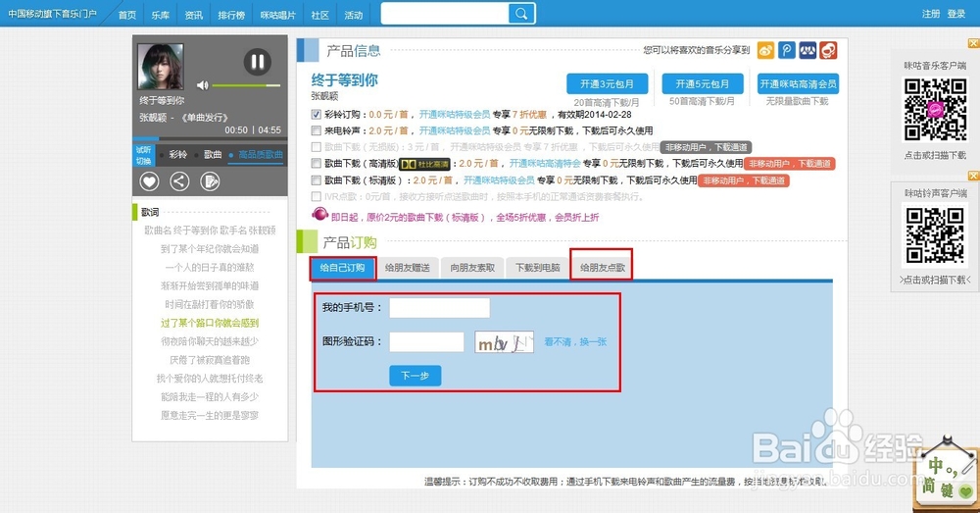
Task: Select the 给朋友点歌 tab
Action: coord(603,268)
